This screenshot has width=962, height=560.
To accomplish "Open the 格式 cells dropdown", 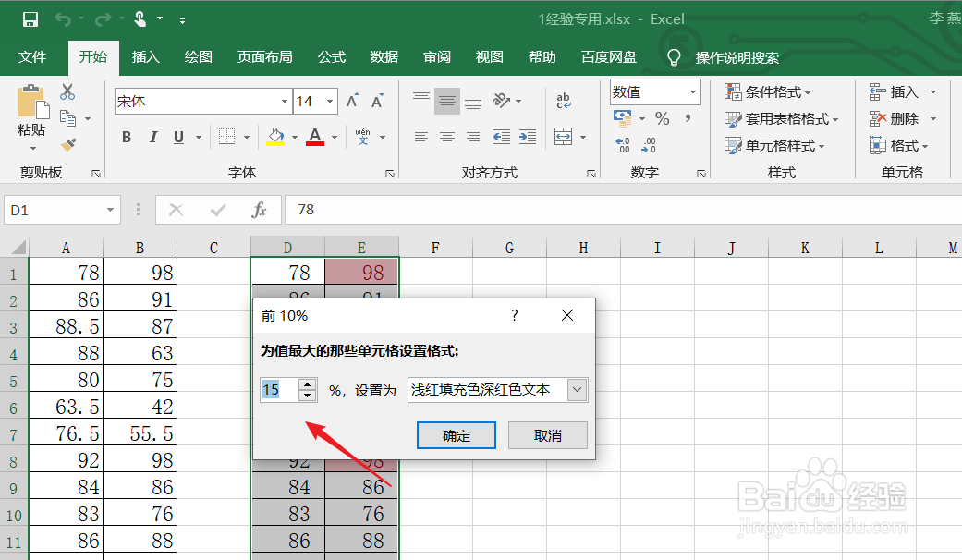I will (x=899, y=145).
